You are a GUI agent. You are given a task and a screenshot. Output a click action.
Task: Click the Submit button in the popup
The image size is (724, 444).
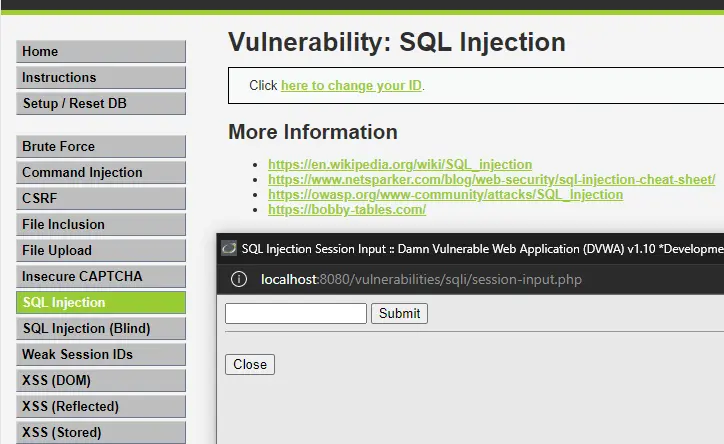(x=399, y=313)
